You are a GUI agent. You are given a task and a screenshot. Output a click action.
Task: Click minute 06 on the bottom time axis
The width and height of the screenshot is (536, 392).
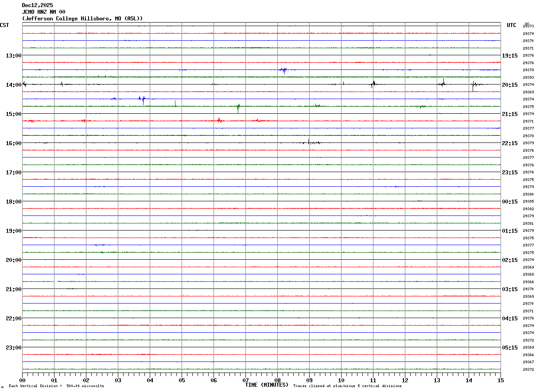(x=214, y=380)
